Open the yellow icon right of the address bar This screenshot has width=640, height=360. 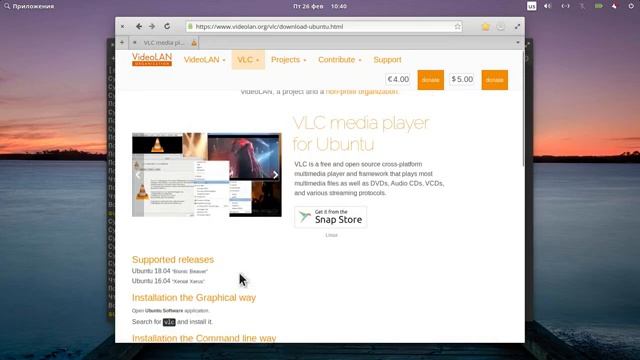(485, 27)
